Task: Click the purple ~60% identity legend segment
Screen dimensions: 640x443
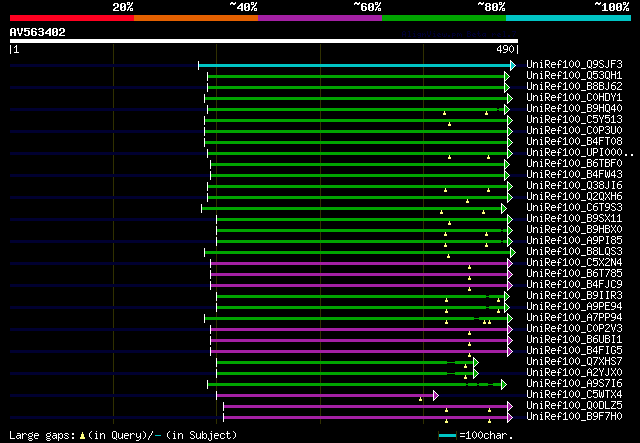Action: 319,17
